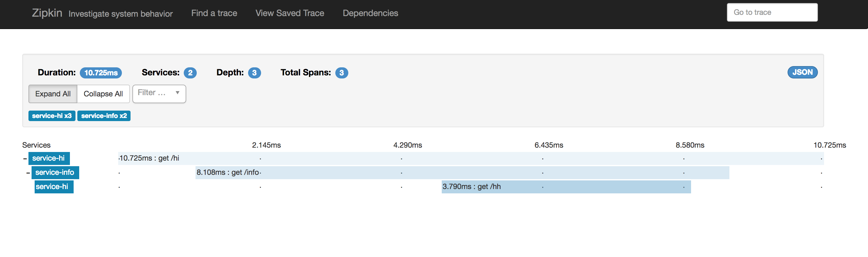This screenshot has width=868, height=257.
Task: Collapse the root service-hi span row
Action: click(25, 159)
